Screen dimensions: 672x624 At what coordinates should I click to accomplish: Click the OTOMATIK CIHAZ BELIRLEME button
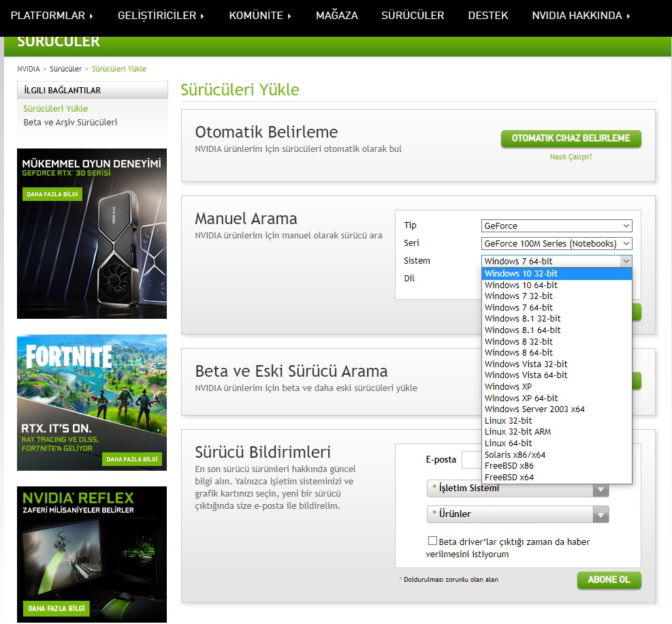click(x=571, y=138)
